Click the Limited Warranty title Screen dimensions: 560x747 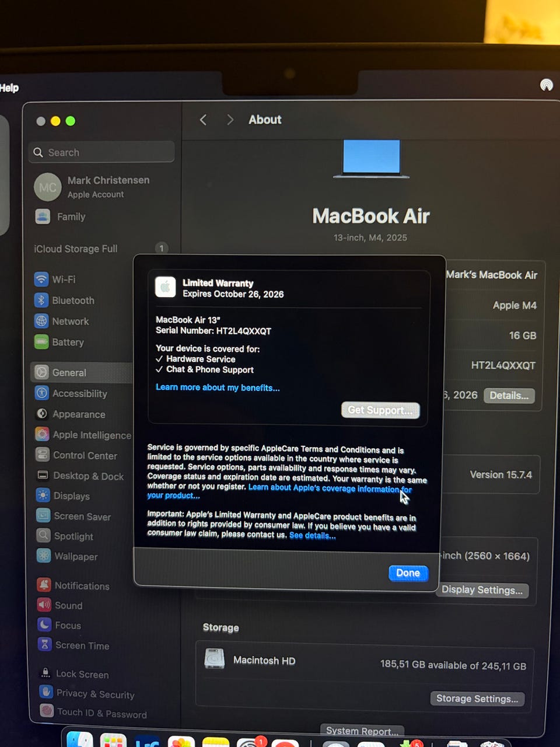tap(218, 283)
